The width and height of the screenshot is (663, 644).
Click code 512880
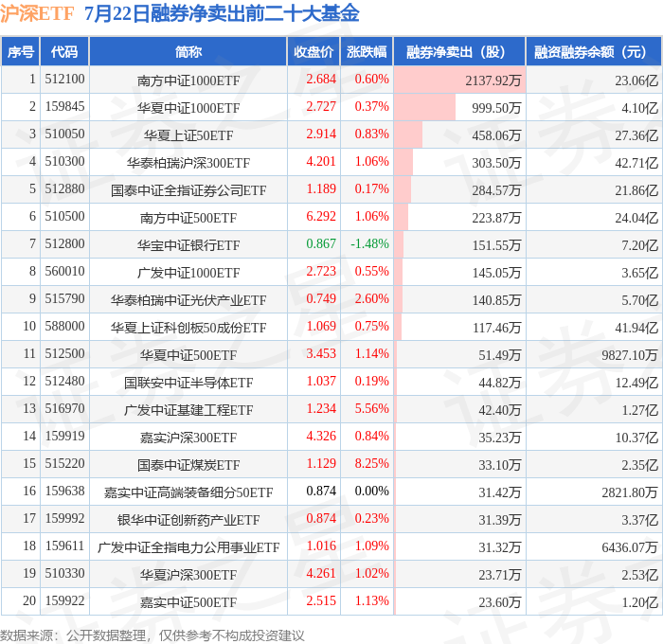coord(64,189)
